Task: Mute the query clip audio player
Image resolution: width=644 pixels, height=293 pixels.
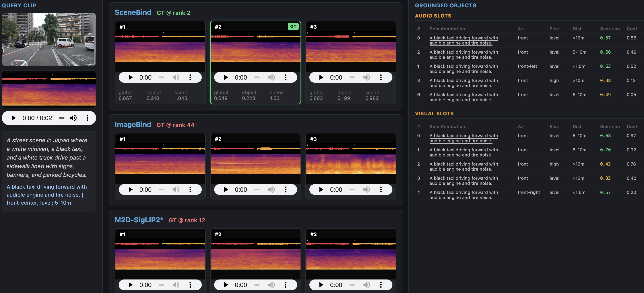Action: [73, 118]
